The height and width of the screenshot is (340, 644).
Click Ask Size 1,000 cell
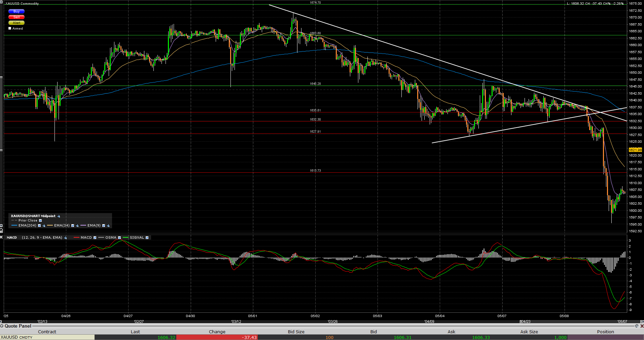pyautogui.click(x=529, y=337)
